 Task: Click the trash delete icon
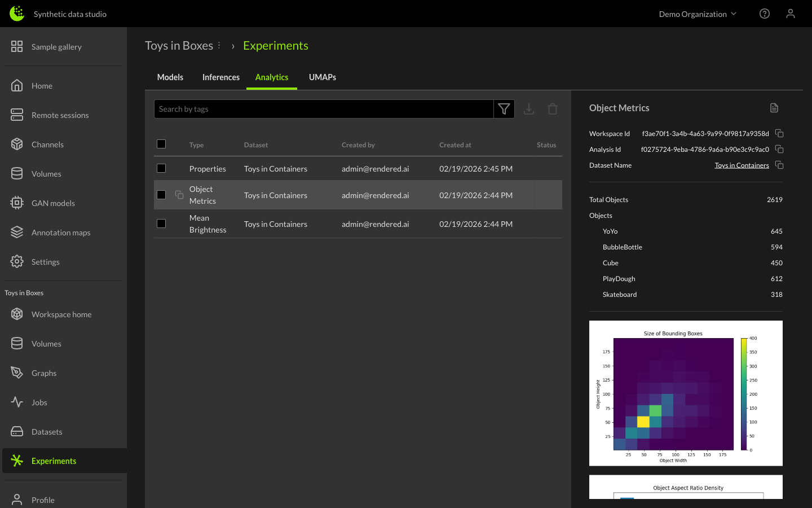pos(553,109)
